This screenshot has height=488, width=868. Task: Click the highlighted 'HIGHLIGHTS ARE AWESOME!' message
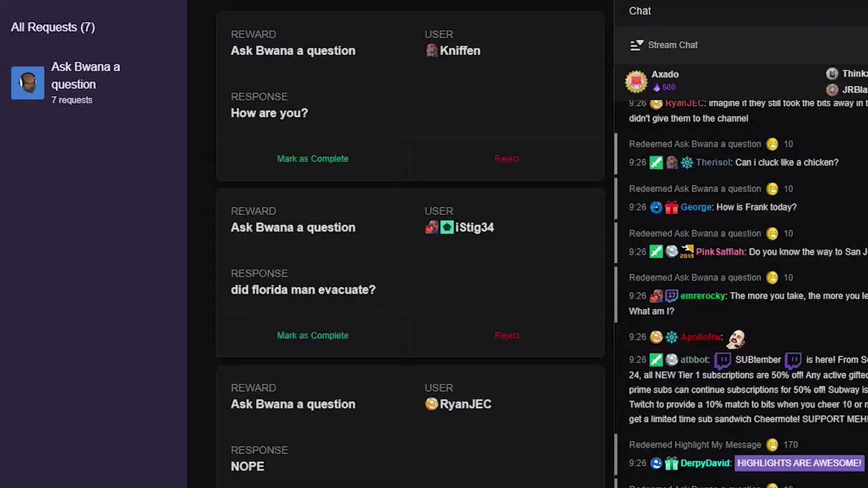799,463
